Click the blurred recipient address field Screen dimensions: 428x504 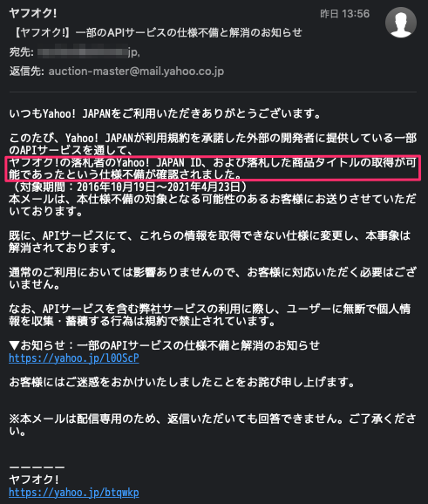click(89, 52)
